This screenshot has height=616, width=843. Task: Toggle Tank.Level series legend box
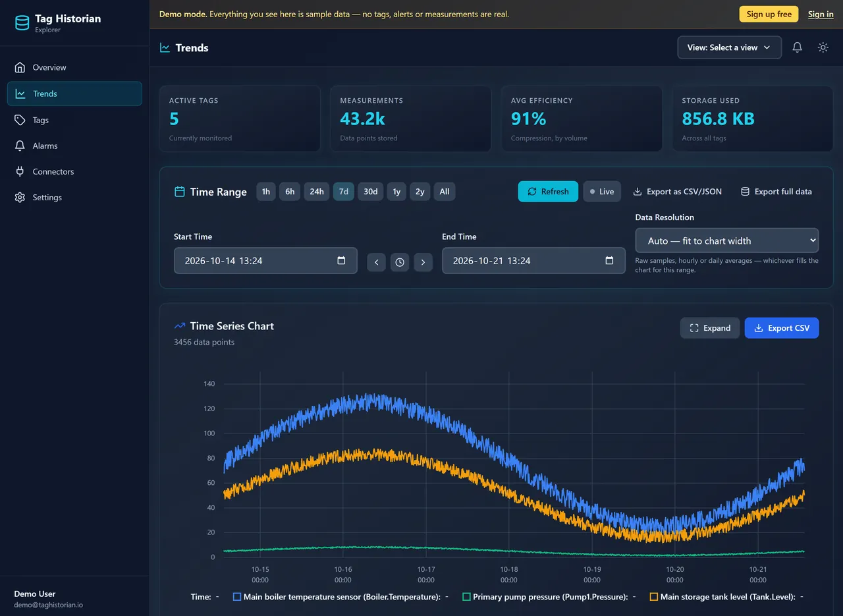pos(654,597)
